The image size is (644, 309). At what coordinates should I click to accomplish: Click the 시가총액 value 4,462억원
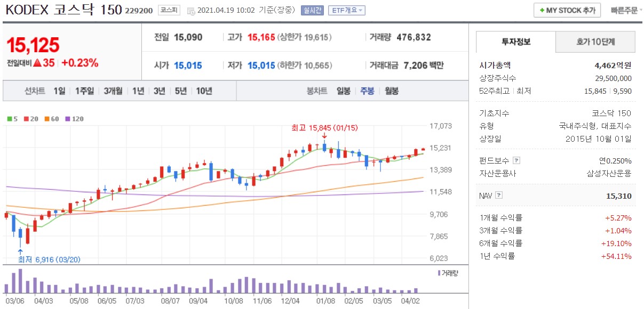(613, 66)
